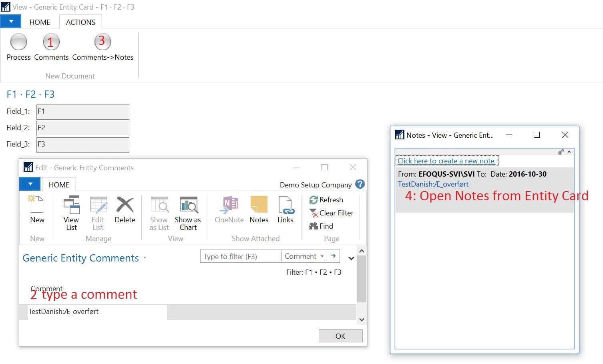Create a New comment in Comments window
The image size is (603, 364).
pyautogui.click(x=37, y=209)
